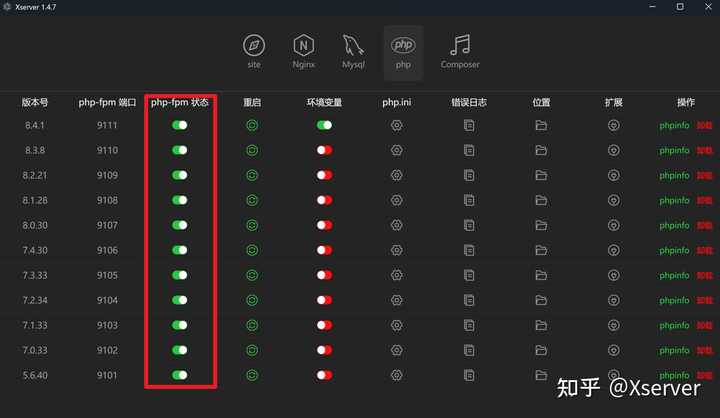Click red uninstall text for PHP 8.3.8
The height and width of the screenshot is (418, 720).
pos(704,150)
